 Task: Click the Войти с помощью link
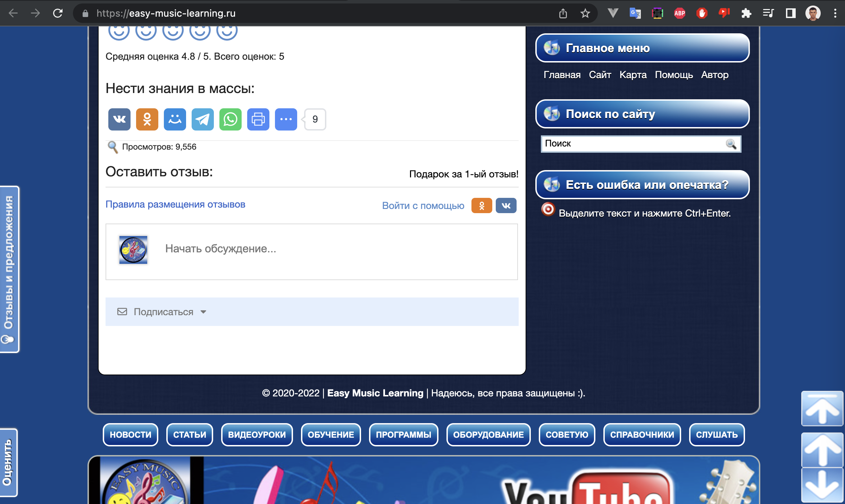pyautogui.click(x=423, y=205)
